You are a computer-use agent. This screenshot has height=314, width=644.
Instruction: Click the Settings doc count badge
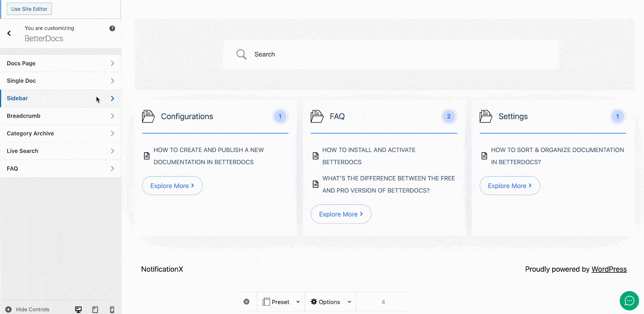coord(617,116)
